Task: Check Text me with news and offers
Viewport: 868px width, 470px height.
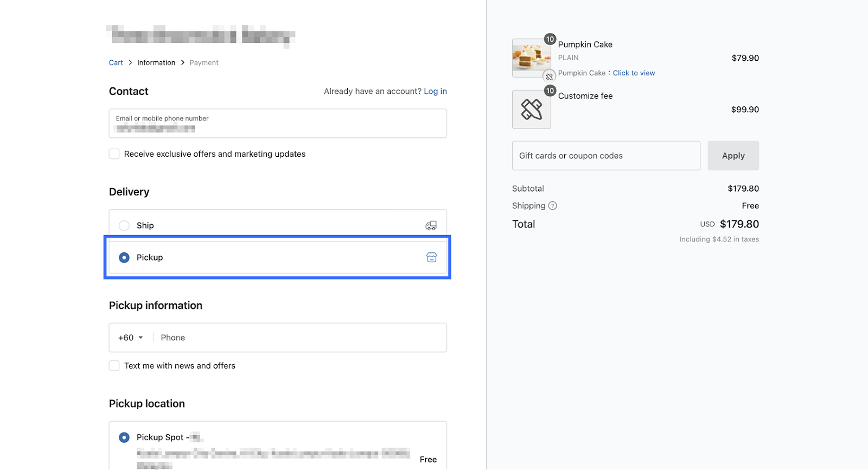Action: click(114, 366)
